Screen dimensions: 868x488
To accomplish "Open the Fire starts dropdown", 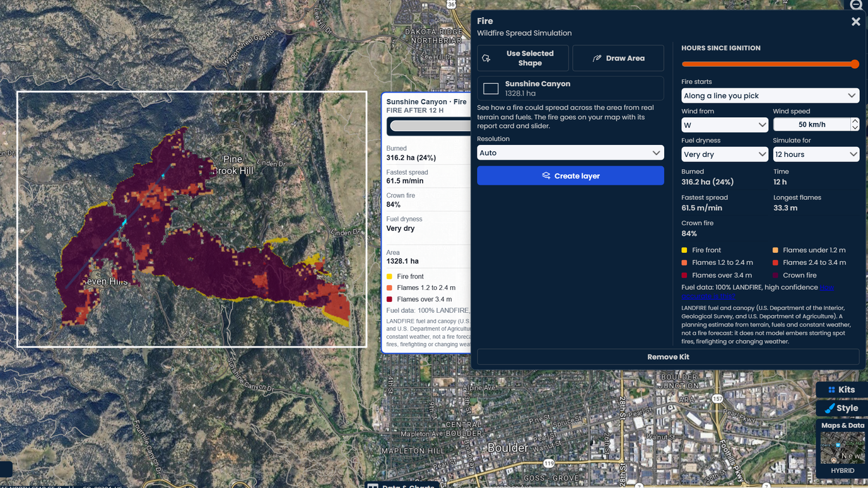I will tap(770, 96).
